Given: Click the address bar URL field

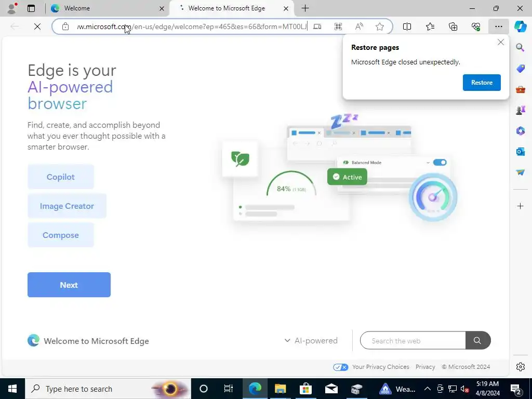Looking at the screenshot, I should pyautogui.click(x=192, y=26).
